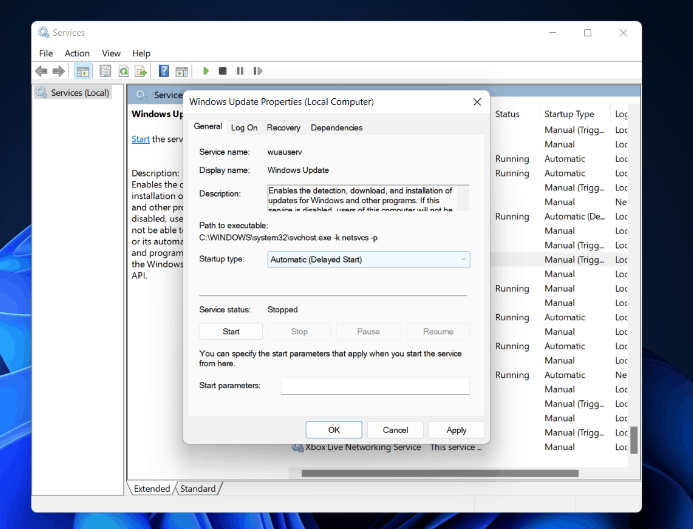Click 'This service ...' description cell
This screenshot has height=529, width=693.
tap(456, 447)
